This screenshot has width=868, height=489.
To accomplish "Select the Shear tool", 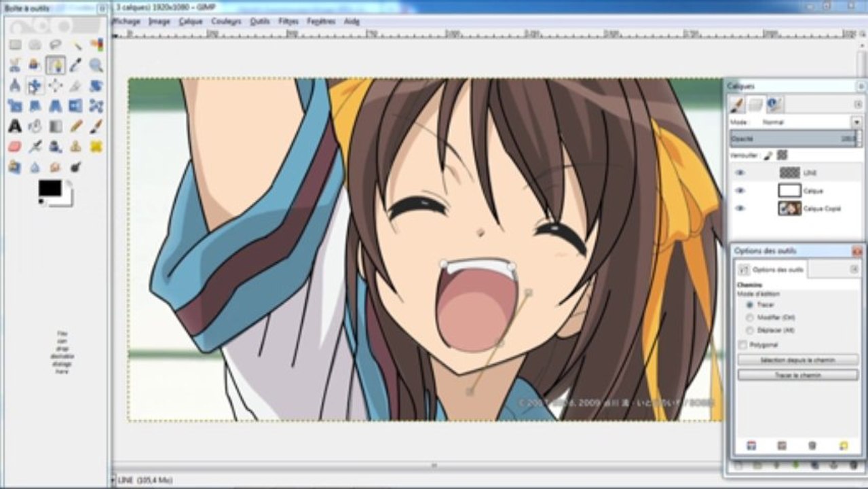I will click(35, 106).
